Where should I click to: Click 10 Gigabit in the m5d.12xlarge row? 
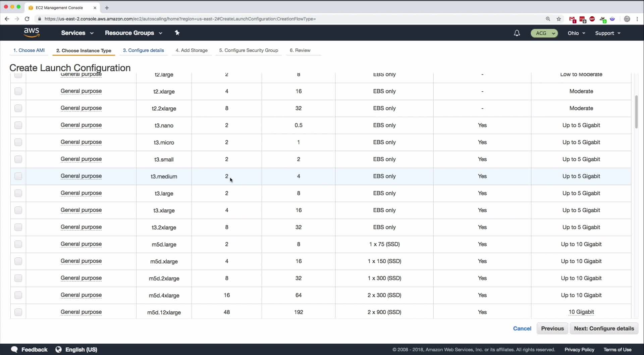[581, 312]
